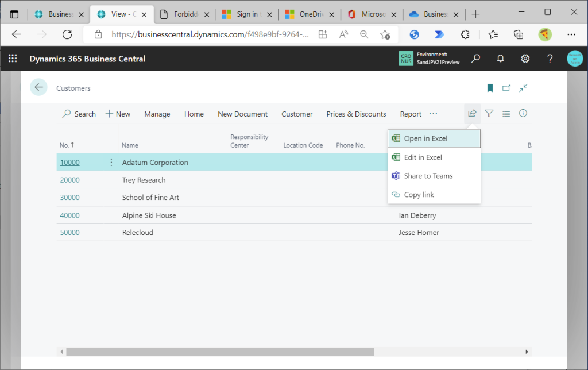Viewport: 588px width, 370px height.
Task: Close the Sign in browser tab
Action: (269, 14)
